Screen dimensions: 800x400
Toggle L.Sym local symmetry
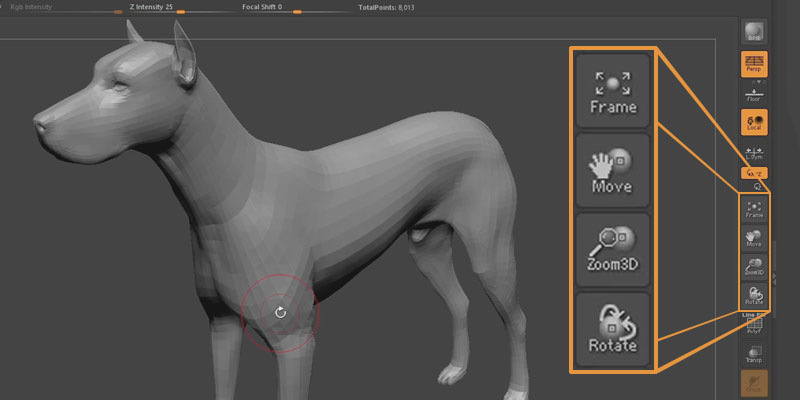coord(754,153)
